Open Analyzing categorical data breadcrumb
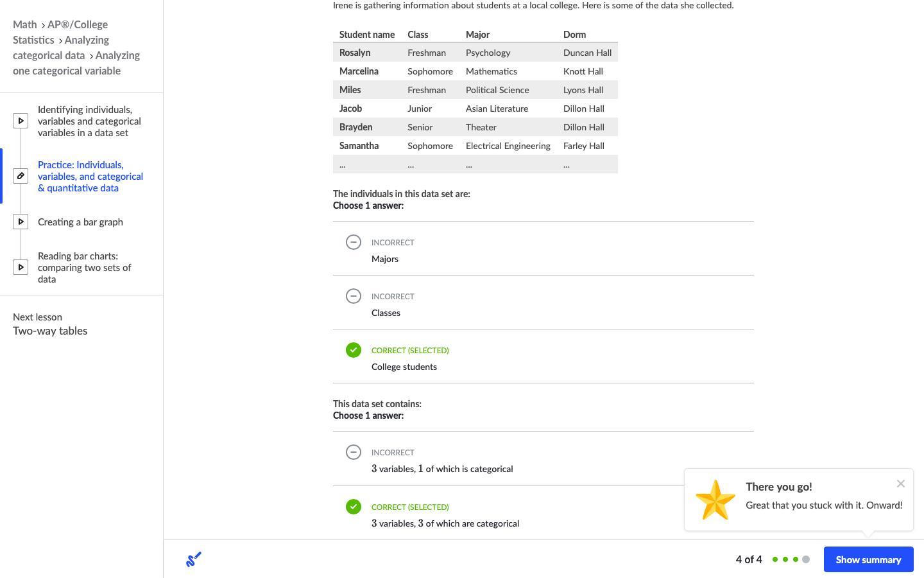This screenshot has width=924, height=578. pyautogui.click(x=61, y=48)
